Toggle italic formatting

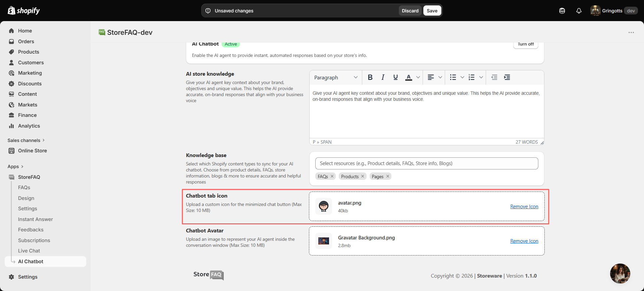383,77
